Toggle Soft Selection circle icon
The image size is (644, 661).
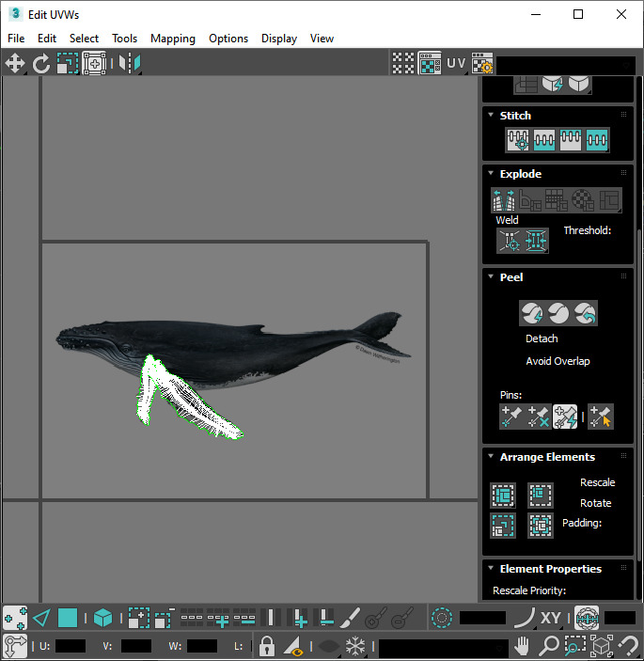(x=442, y=619)
